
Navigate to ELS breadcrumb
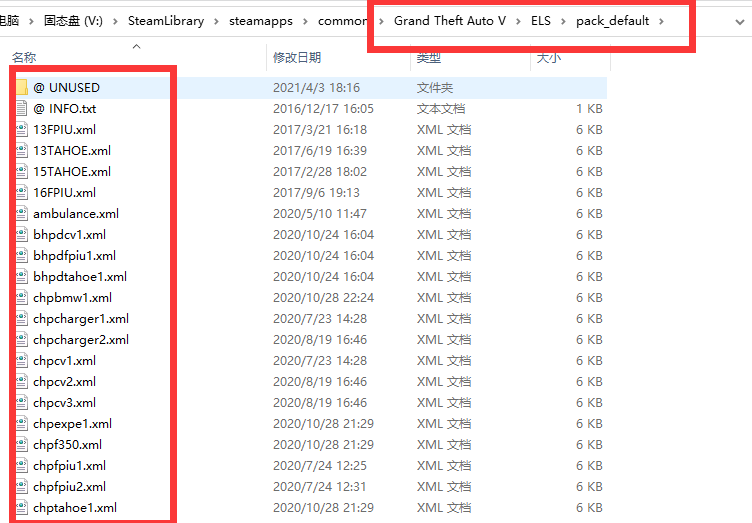click(x=540, y=21)
